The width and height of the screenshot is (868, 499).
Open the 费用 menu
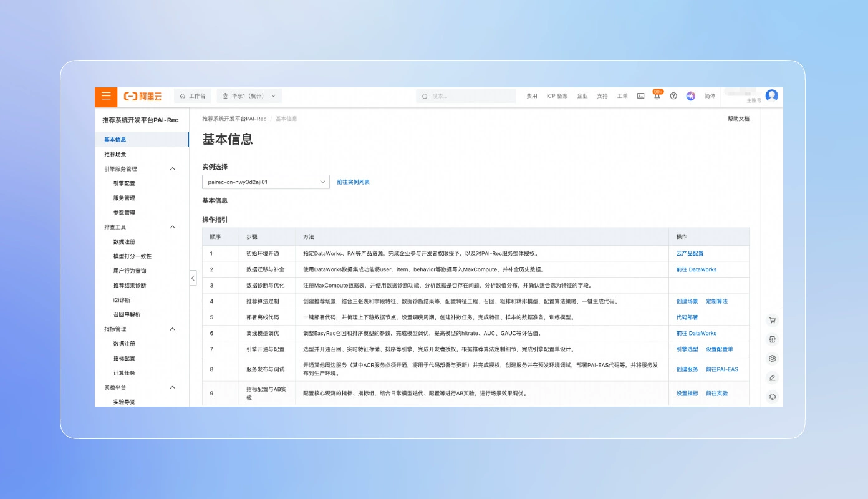[532, 96]
